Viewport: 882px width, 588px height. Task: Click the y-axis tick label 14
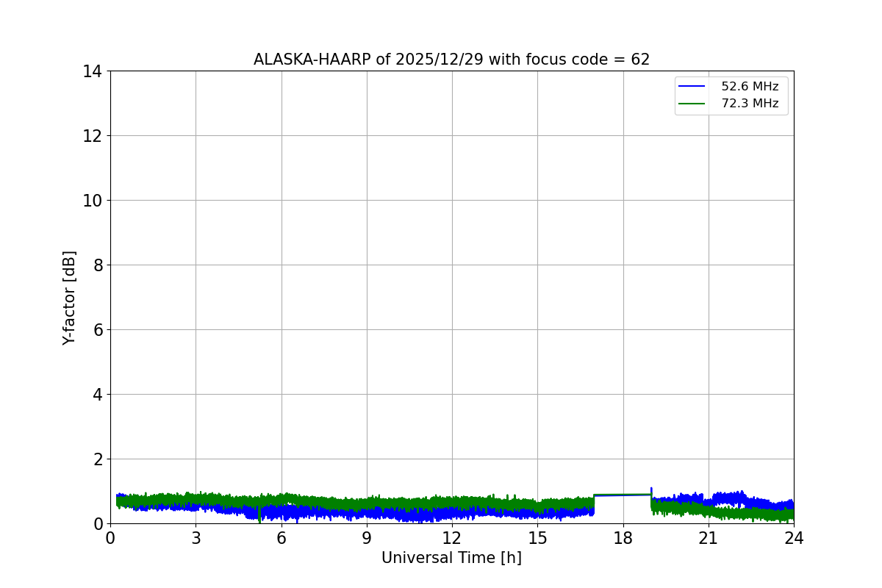[x=93, y=71]
